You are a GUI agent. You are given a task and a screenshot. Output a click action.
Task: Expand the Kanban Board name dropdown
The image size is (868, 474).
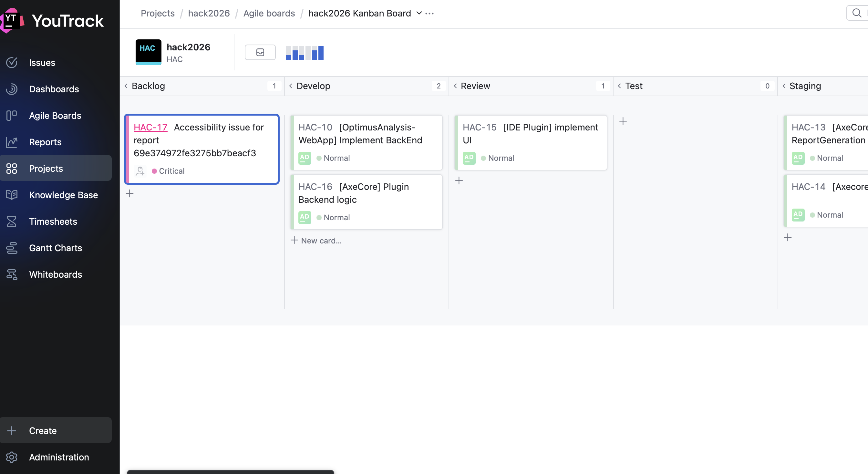[419, 13]
